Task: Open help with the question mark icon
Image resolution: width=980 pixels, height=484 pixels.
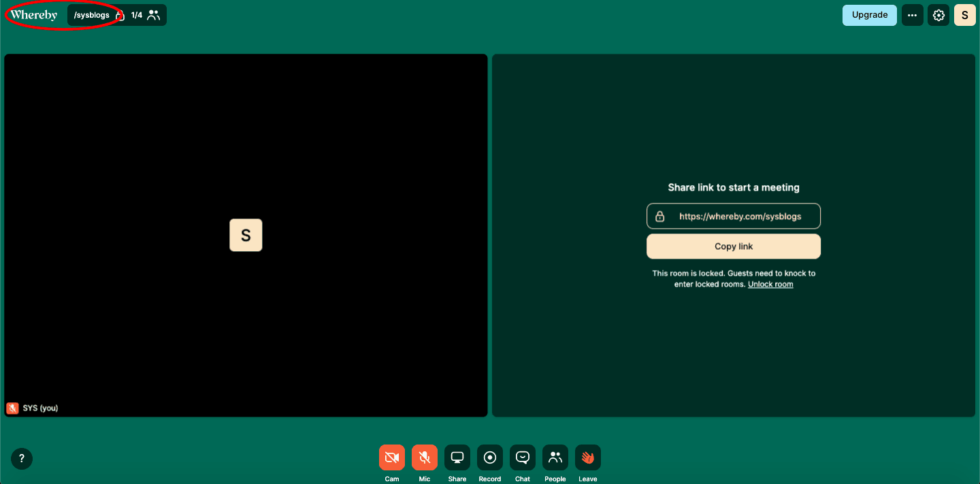Action: (21, 459)
